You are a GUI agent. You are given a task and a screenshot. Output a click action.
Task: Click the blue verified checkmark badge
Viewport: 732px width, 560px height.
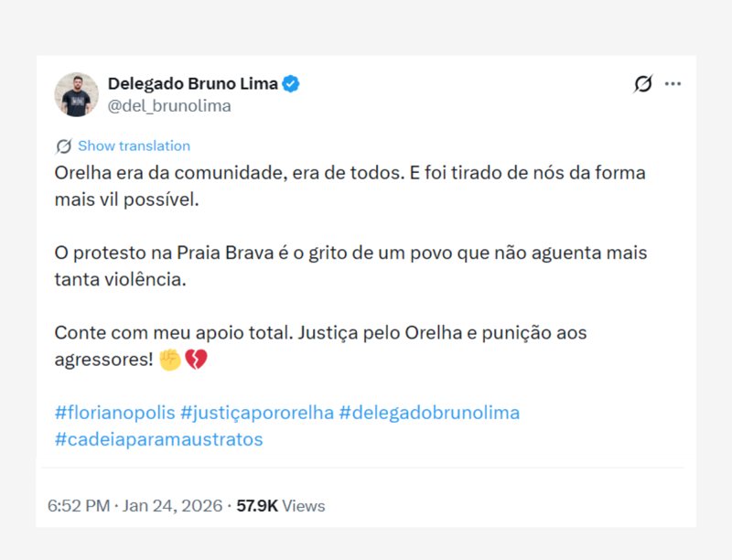pyautogui.click(x=290, y=82)
